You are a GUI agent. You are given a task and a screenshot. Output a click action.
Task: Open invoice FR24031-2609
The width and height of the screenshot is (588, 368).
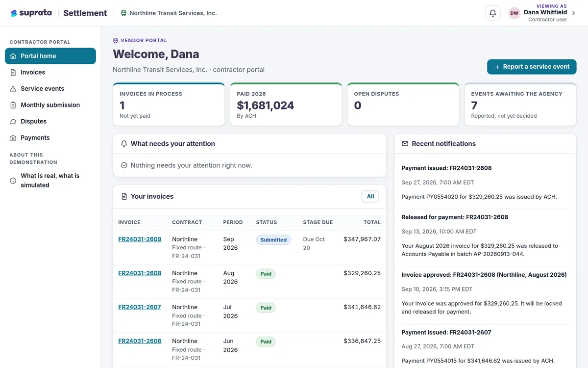pyautogui.click(x=140, y=239)
